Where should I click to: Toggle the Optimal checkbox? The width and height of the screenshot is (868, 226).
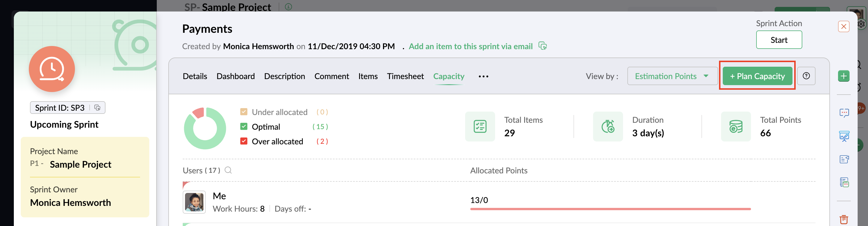[x=244, y=127]
